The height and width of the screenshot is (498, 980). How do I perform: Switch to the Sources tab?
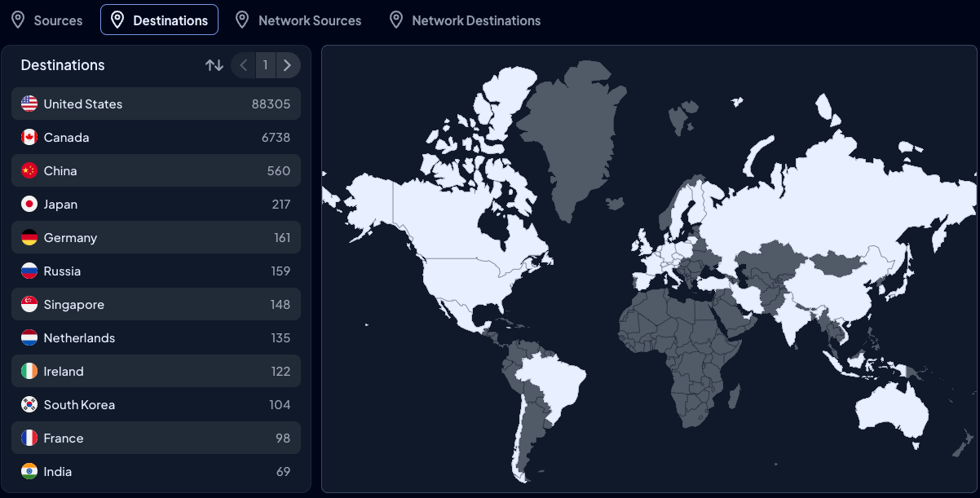(x=47, y=20)
